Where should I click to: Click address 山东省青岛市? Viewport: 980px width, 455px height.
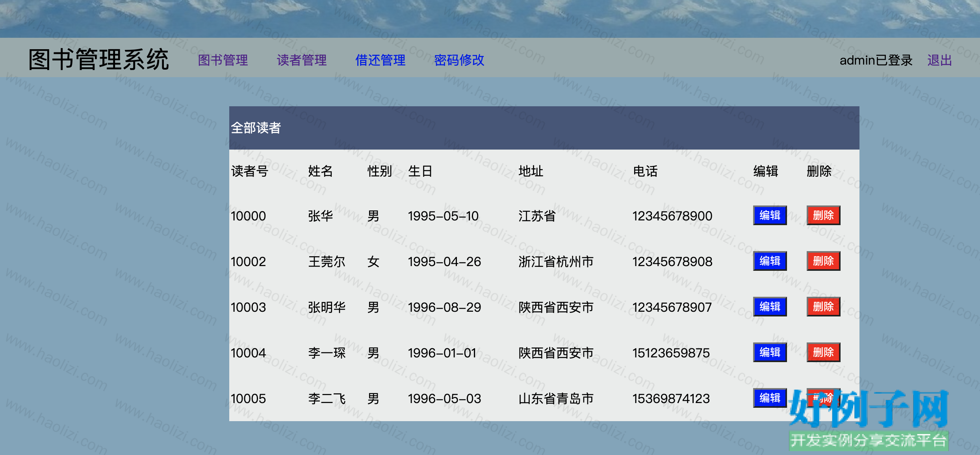[x=556, y=399]
